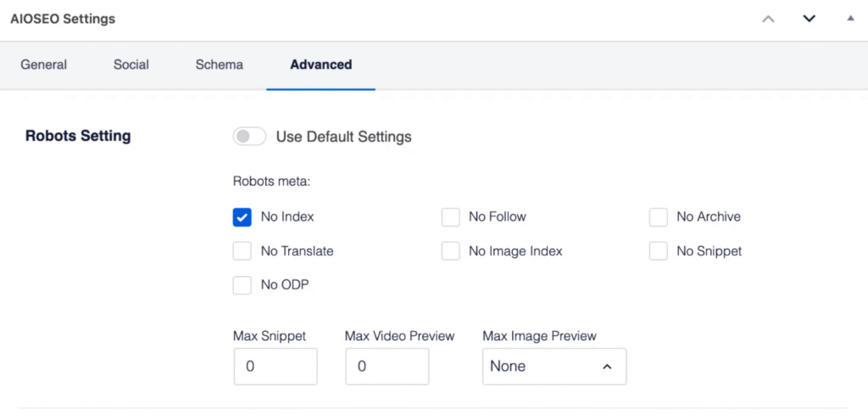Select the No Snippet checkbox
The image size is (868, 415).
(x=659, y=251)
